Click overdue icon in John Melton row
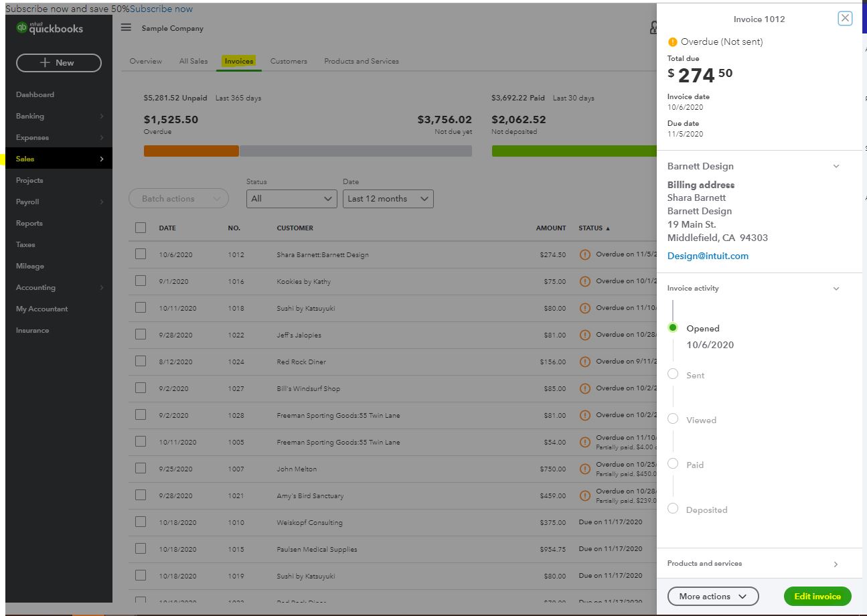The image size is (867, 616). point(584,469)
